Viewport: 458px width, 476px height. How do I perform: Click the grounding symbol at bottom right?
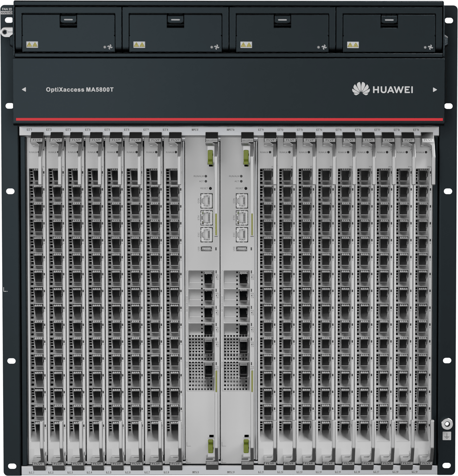(x=447, y=435)
